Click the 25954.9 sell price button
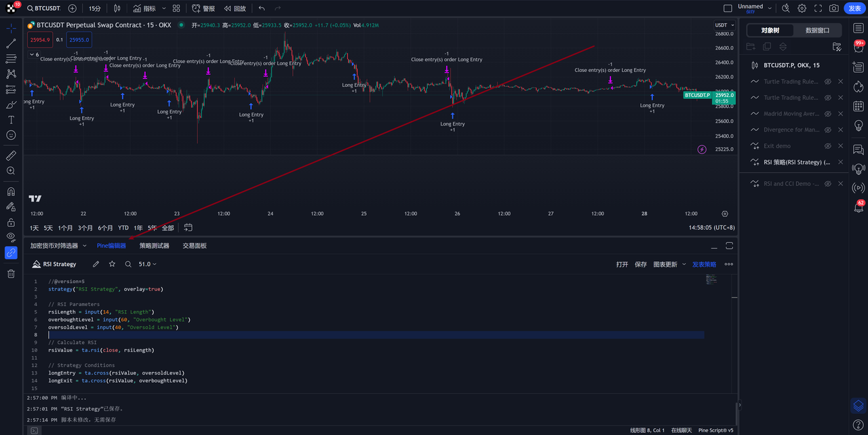The image size is (868, 435). 40,40
